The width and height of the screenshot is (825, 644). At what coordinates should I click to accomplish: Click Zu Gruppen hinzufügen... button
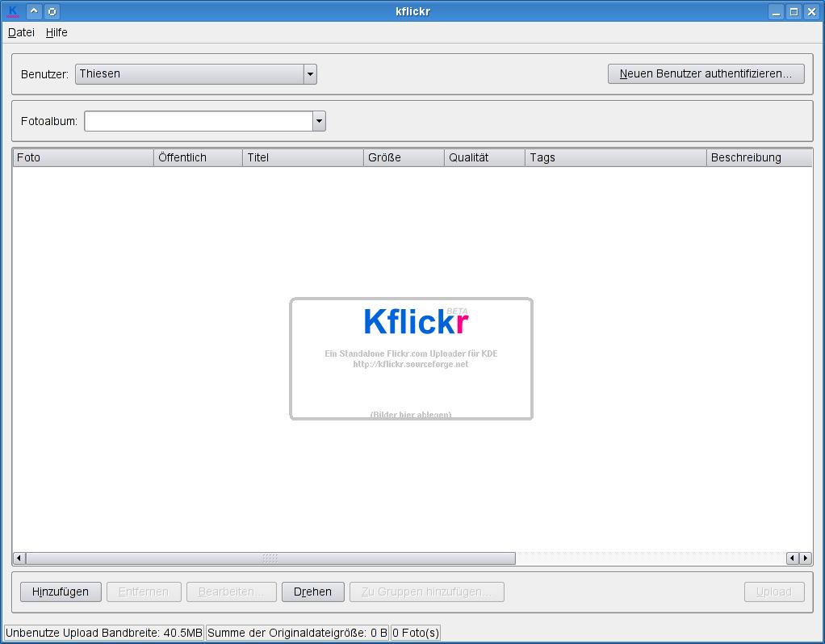[x=427, y=592]
